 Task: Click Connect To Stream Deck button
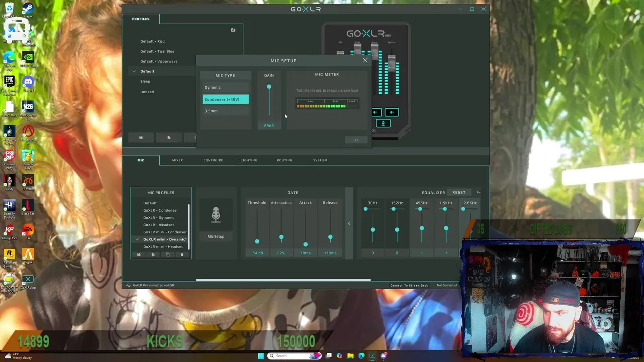pos(409,286)
